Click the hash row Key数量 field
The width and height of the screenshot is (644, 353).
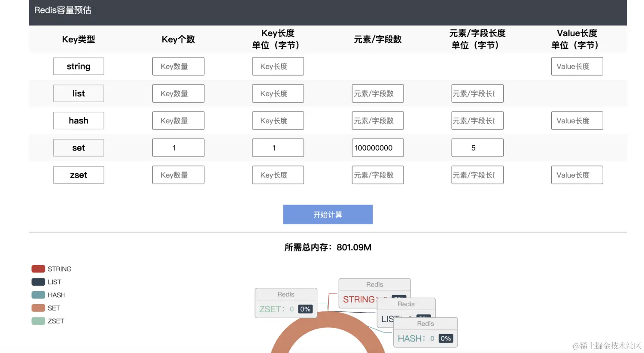(x=178, y=121)
